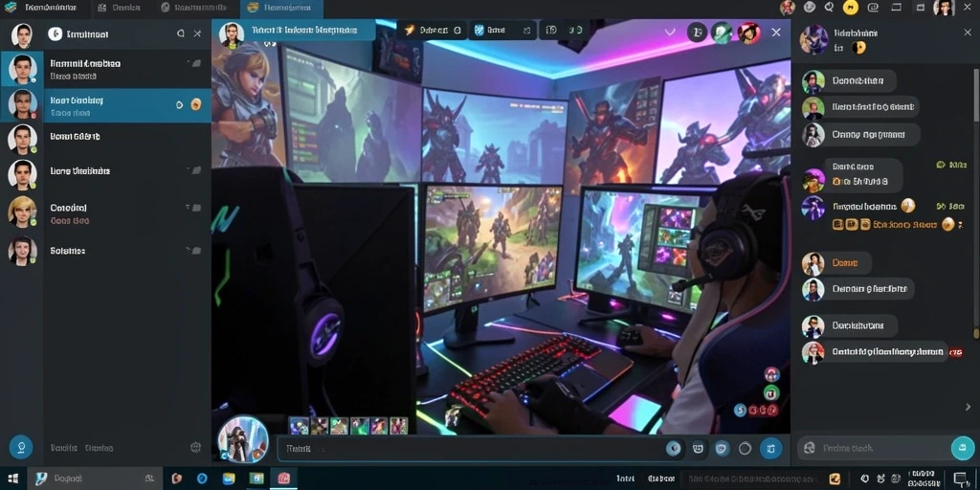Click the chat panel message input field
The width and height of the screenshot is (980, 490).
tap(874, 448)
